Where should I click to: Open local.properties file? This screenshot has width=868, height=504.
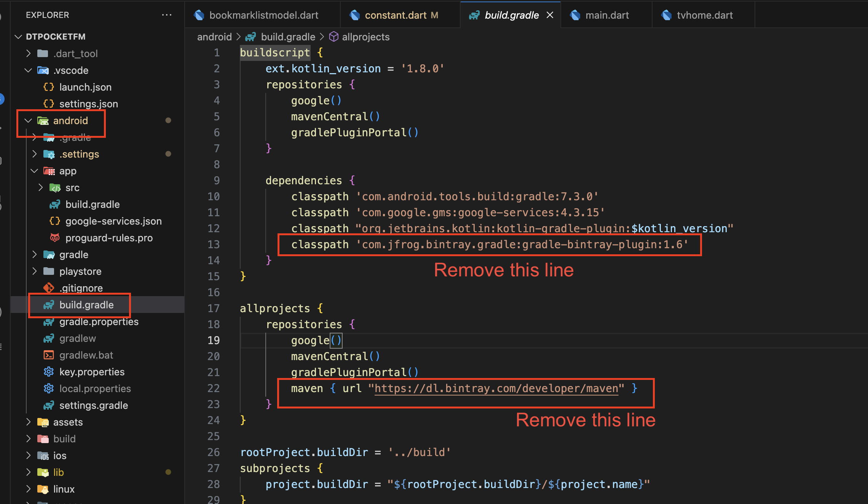click(95, 389)
